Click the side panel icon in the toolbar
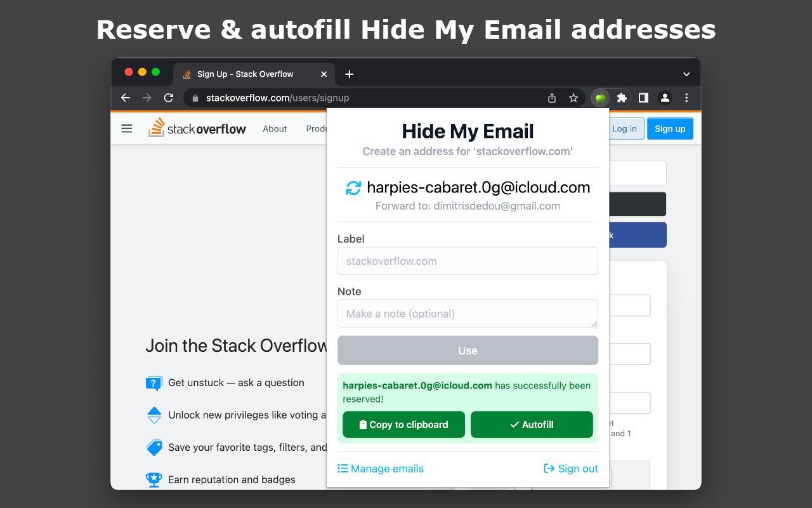Screen dimensions: 812x508 coord(643,98)
